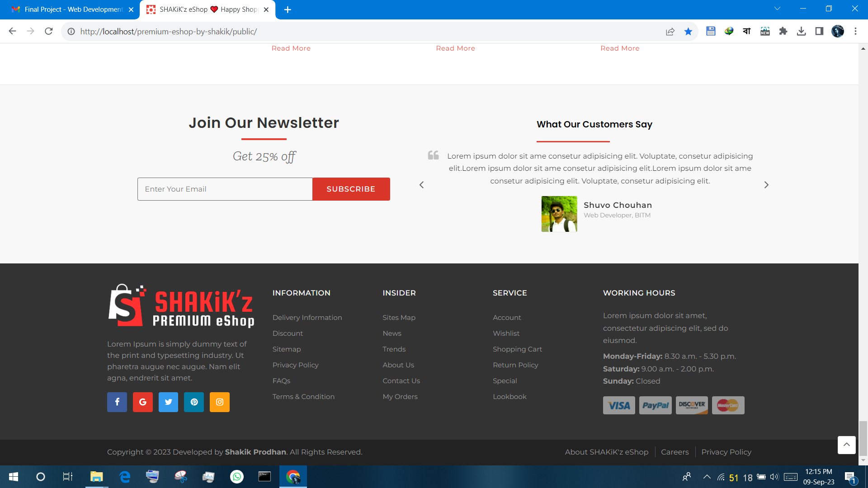Click the Google social icon in footer
The image size is (868, 488).
coord(143,402)
